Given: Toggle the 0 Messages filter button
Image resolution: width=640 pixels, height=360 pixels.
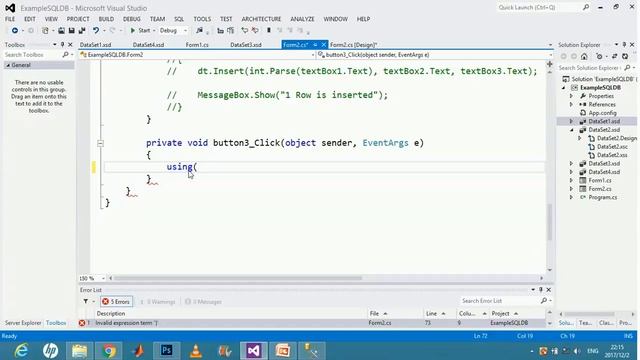Looking at the screenshot, I should [x=203, y=302].
